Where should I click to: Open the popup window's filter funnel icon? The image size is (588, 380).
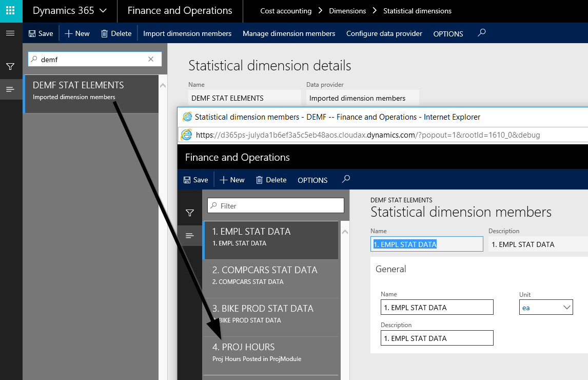[190, 213]
